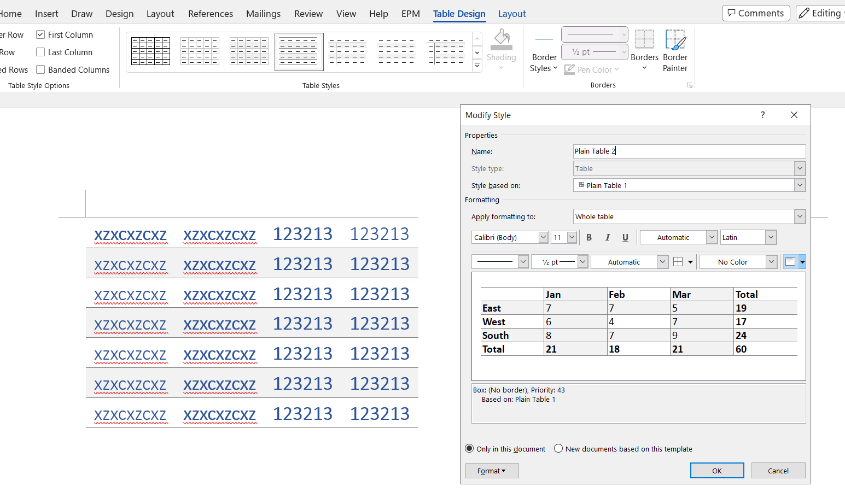Screen dimensions: 845x504
Task: Switch to the References tab
Action: 211,14
